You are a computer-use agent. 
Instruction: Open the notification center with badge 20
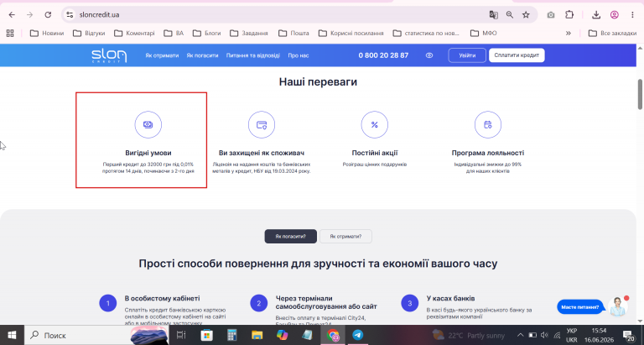click(x=628, y=335)
